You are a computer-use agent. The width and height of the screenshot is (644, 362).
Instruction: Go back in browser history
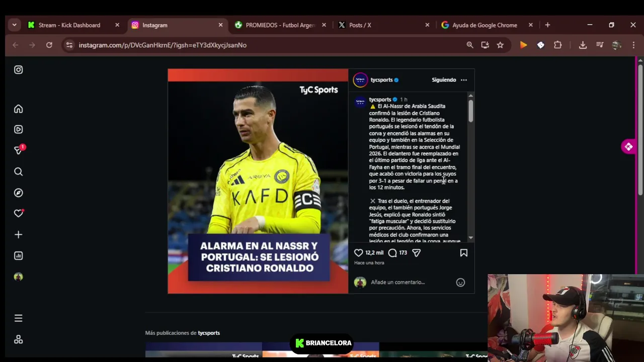16,45
